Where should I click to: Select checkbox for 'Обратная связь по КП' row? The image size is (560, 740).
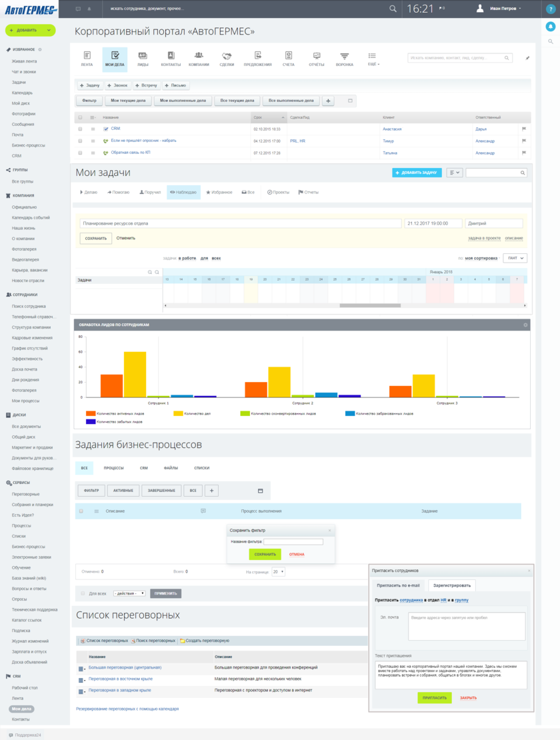81,153
